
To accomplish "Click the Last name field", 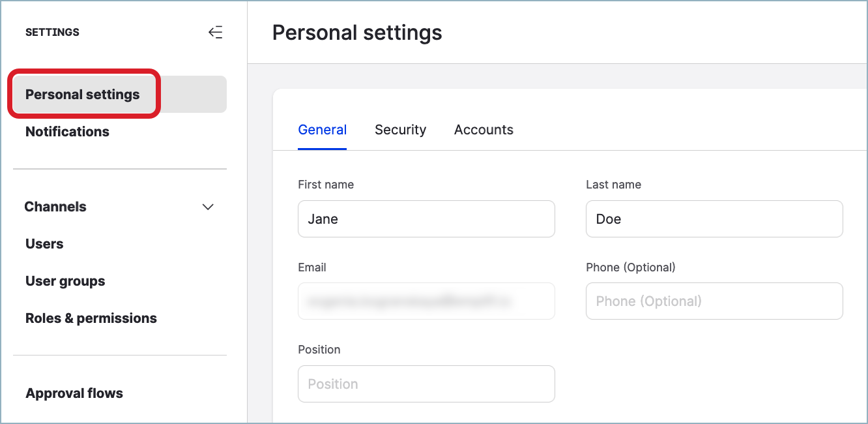I will [714, 219].
